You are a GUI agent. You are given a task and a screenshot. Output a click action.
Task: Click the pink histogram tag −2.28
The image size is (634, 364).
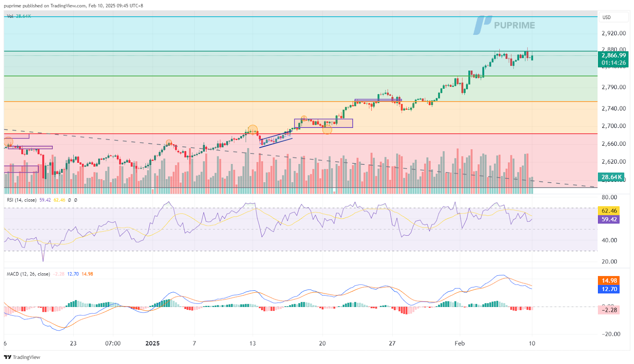(x=609, y=310)
